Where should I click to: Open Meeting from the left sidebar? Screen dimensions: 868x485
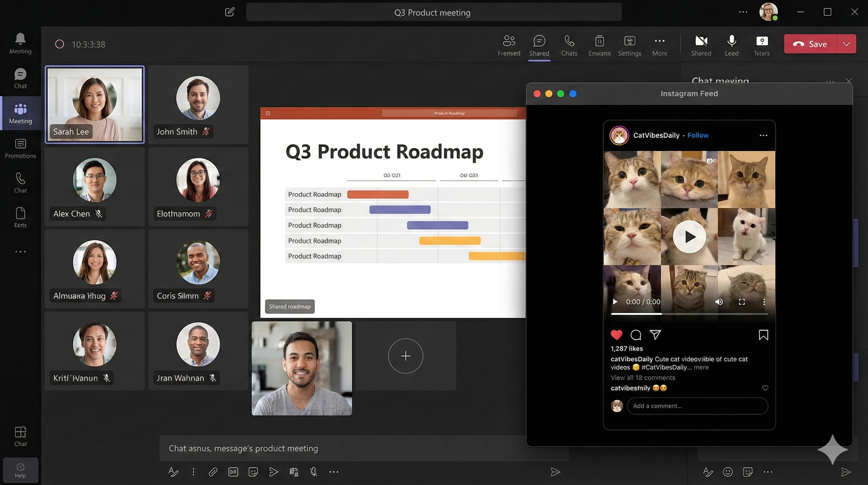click(x=20, y=114)
